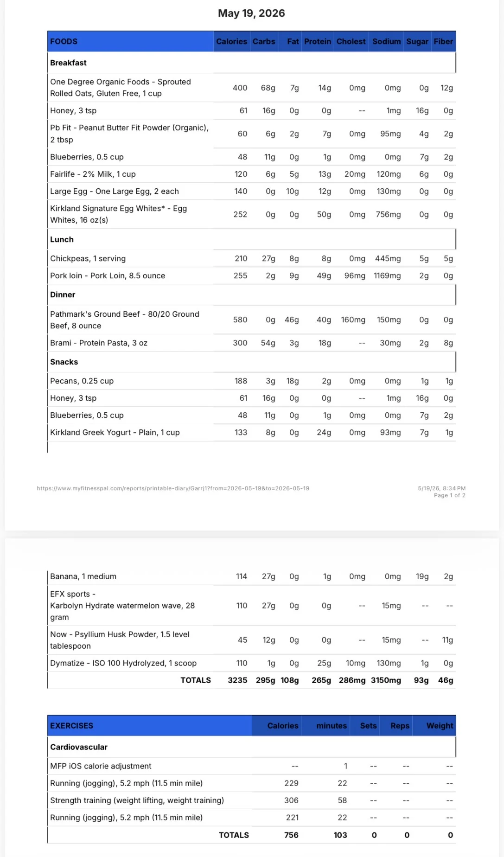Select the Fiber column header
The height and width of the screenshot is (857, 504).
pos(443,41)
